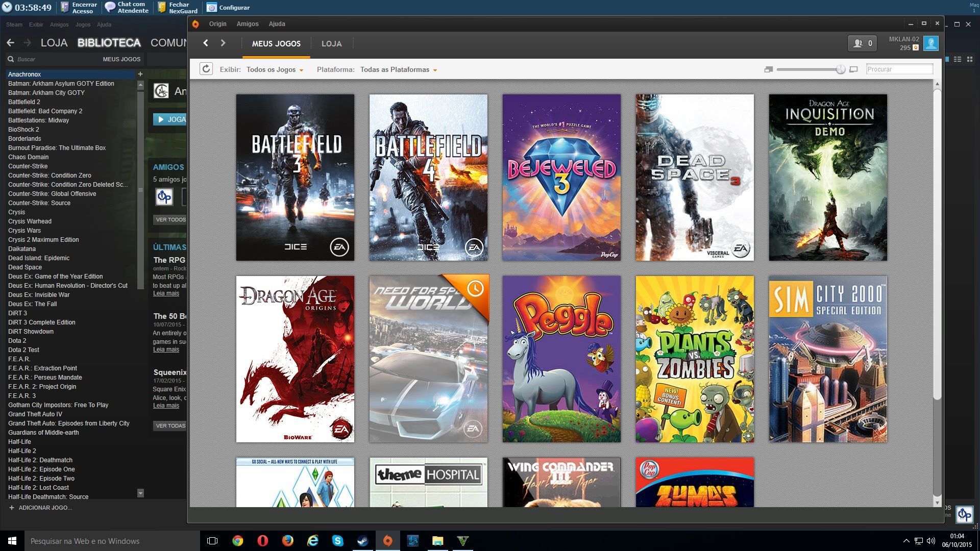Launch Google Chrome from the taskbar
Viewport: 980px width, 551px height.
[238, 541]
